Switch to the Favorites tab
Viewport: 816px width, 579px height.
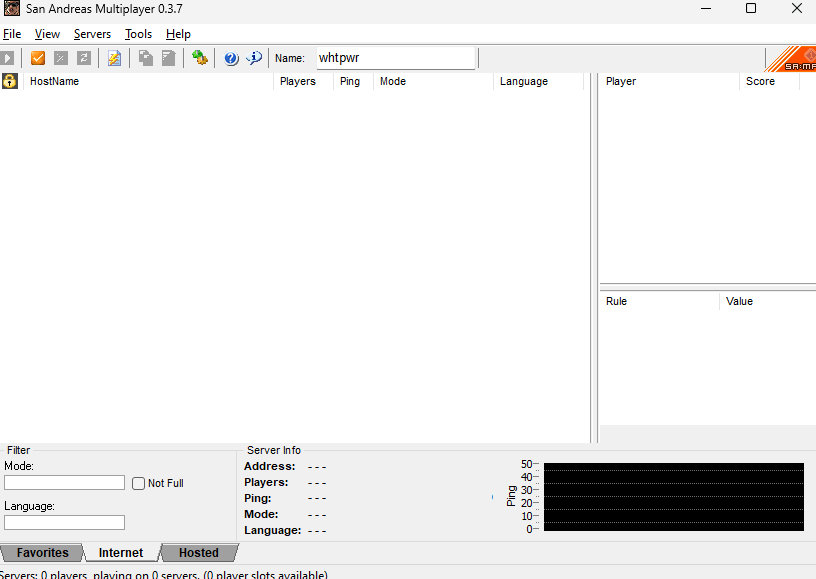(x=42, y=553)
